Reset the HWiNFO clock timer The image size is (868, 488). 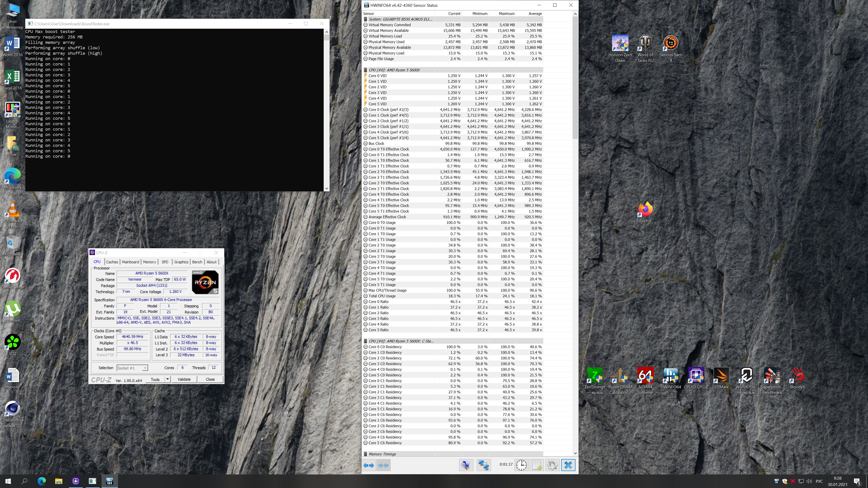pos(521,465)
